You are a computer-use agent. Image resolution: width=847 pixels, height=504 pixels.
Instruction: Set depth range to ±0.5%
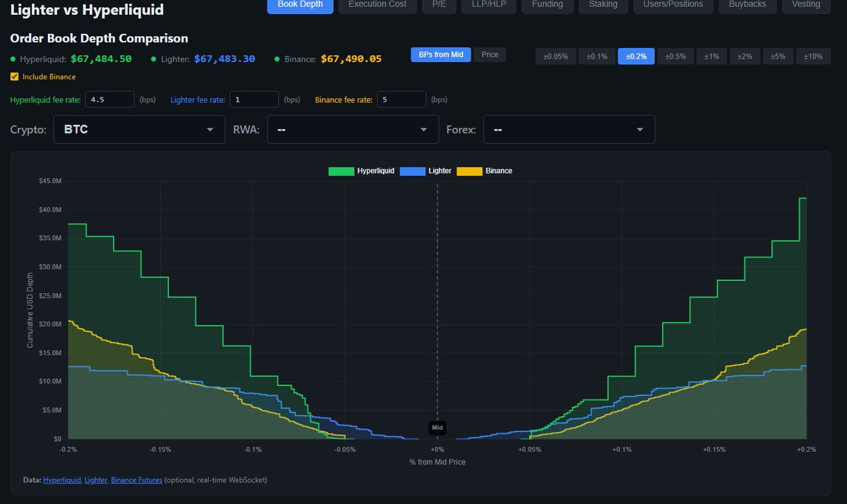[x=676, y=56]
